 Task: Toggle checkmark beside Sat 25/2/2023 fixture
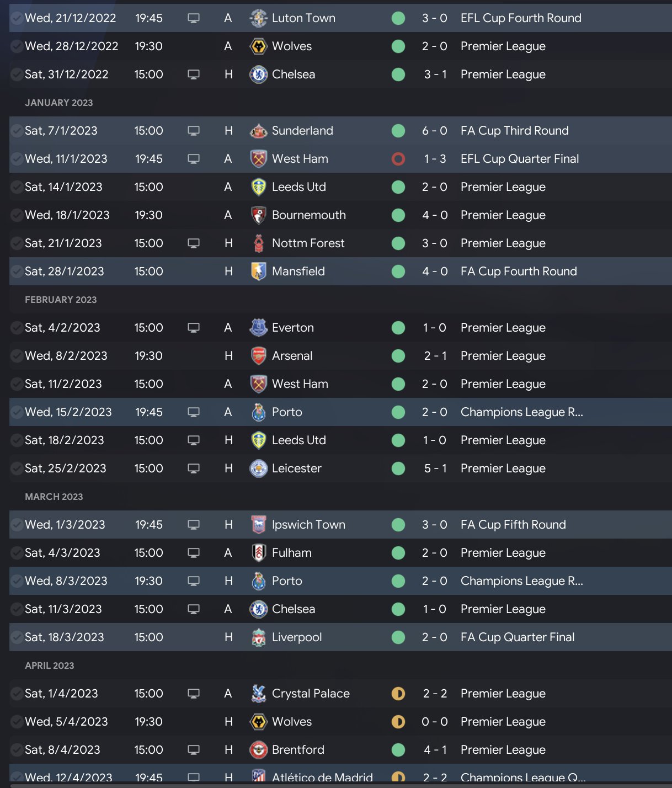(17, 468)
